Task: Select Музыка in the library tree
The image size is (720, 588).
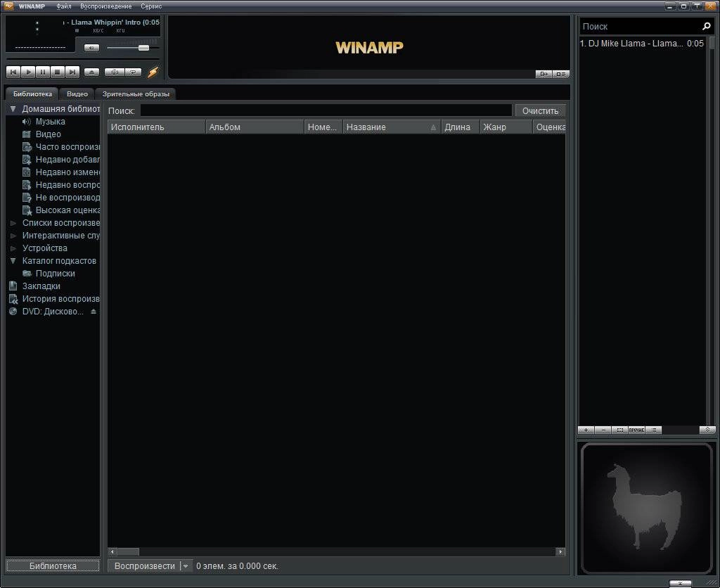Action: click(x=50, y=122)
